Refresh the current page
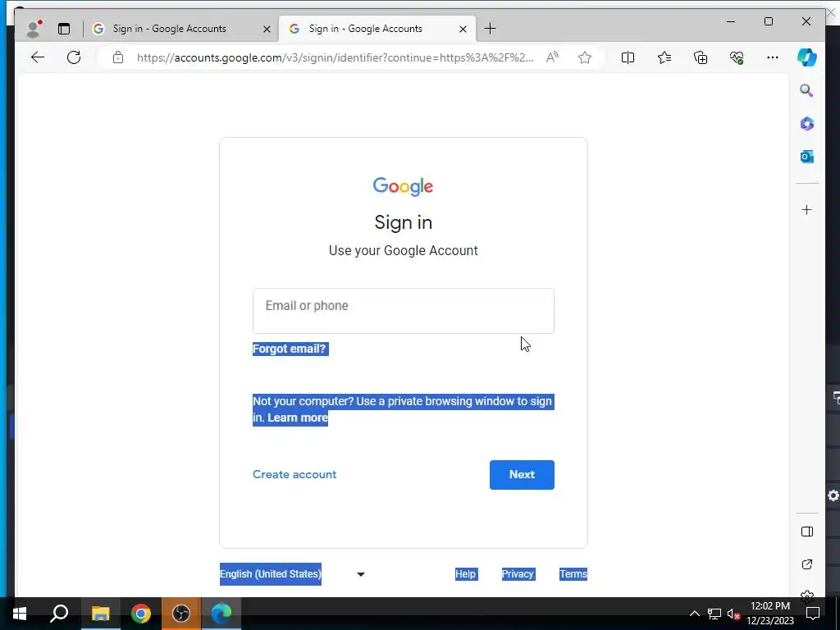The height and width of the screenshot is (630, 840). (74, 57)
